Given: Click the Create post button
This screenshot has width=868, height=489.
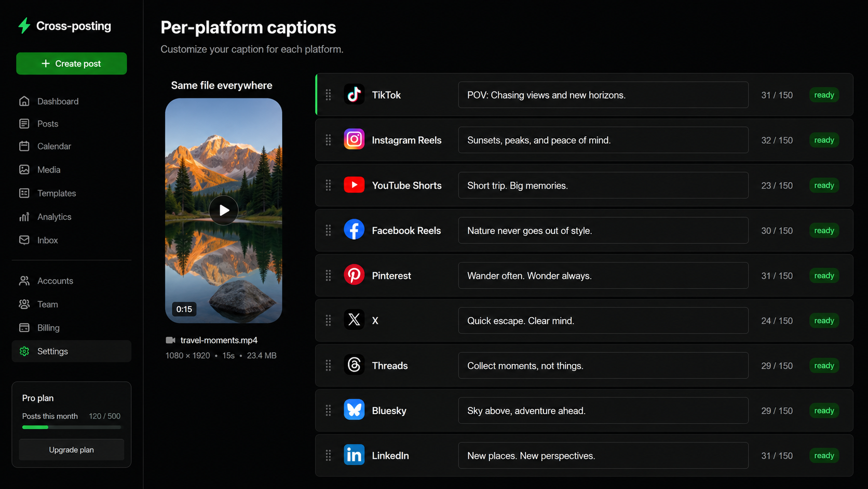Looking at the screenshot, I should (x=72, y=63).
